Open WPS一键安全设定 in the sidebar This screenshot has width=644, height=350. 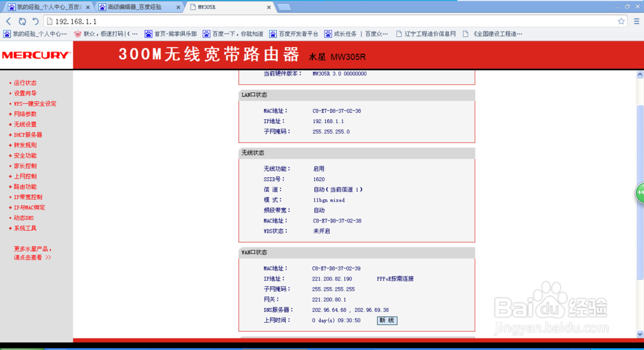(x=35, y=104)
